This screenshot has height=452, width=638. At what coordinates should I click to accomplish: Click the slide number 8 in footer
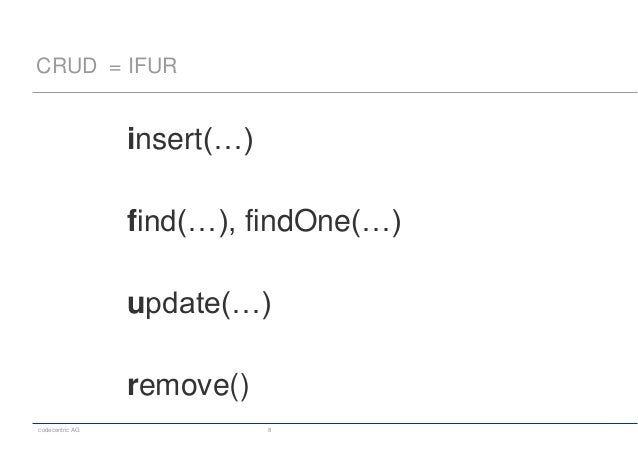coord(269,430)
